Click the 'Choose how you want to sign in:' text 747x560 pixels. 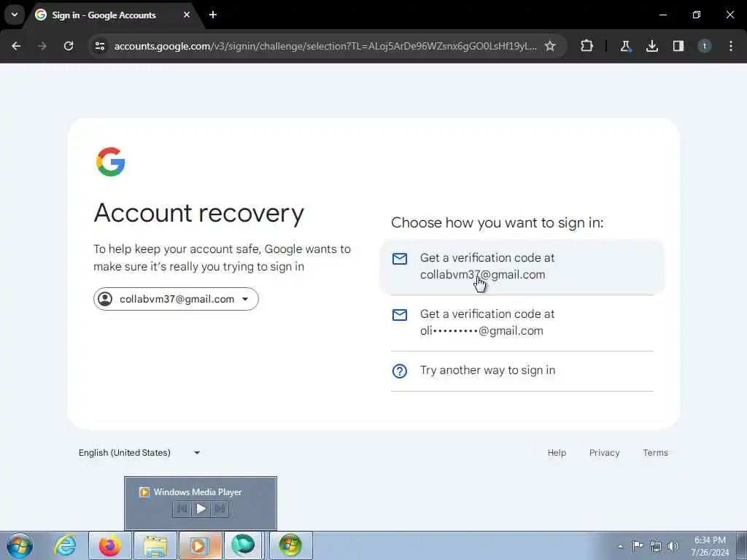click(x=497, y=222)
